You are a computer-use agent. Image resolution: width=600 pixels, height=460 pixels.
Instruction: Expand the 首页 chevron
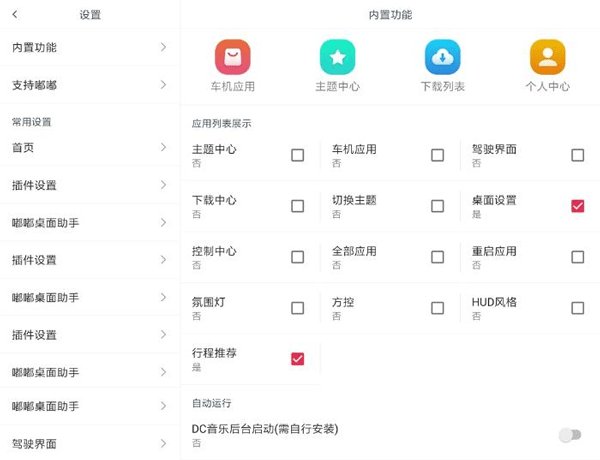coord(163,148)
